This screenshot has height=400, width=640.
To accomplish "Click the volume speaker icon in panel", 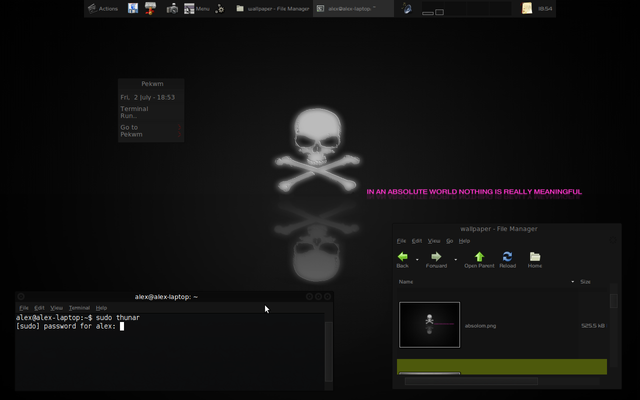I will pos(407,8).
